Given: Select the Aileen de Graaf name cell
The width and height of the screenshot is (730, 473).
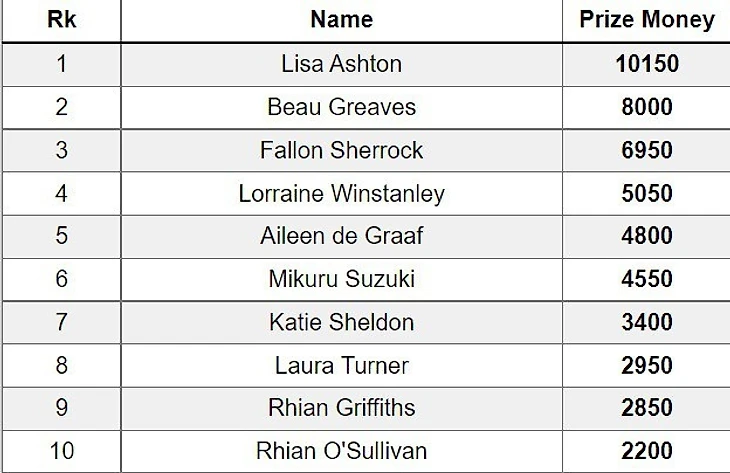Looking at the screenshot, I should (342, 236).
